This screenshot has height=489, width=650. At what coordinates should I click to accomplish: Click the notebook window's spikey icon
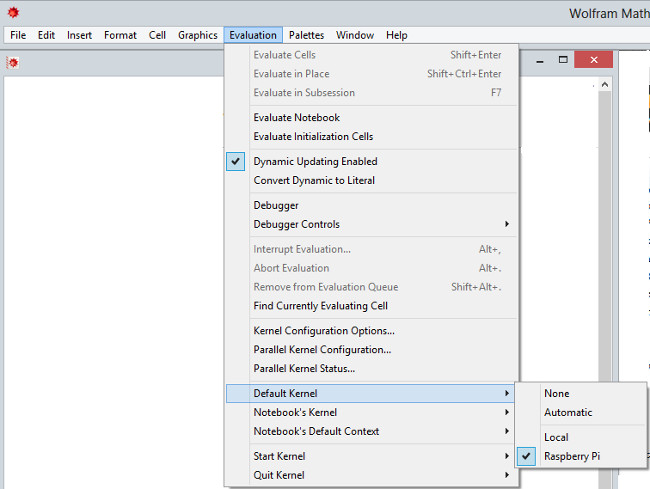click(x=14, y=62)
